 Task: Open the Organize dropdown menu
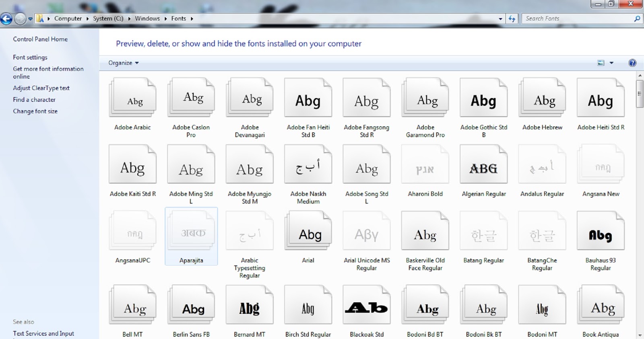(124, 63)
